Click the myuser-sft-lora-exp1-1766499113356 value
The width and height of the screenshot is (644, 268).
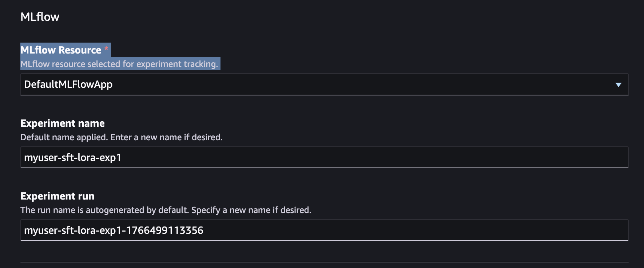coord(114,230)
